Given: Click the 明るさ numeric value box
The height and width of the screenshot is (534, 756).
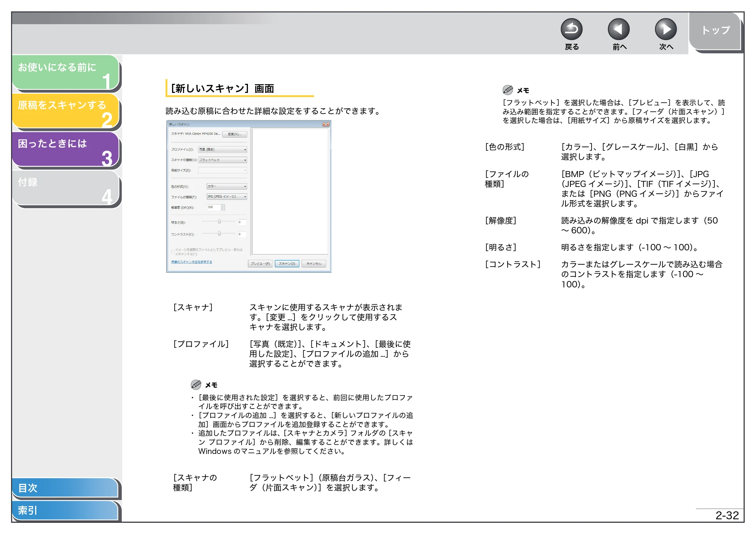Looking at the screenshot, I should (242, 222).
